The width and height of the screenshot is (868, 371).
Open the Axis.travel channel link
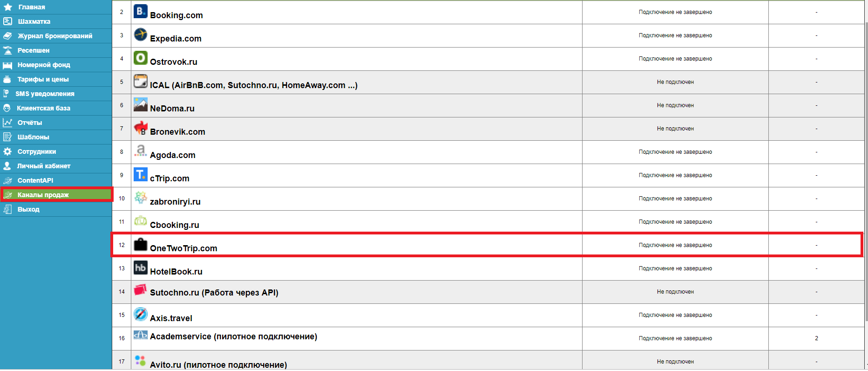(x=171, y=318)
